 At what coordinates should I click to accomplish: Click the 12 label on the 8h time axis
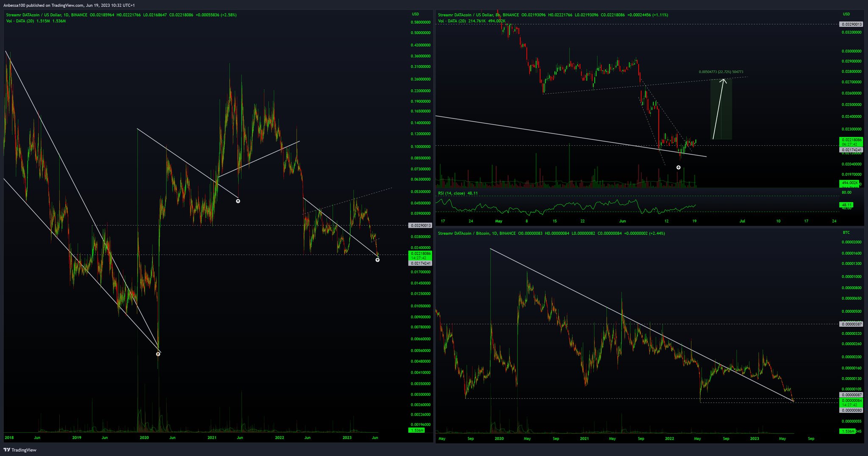point(667,221)
